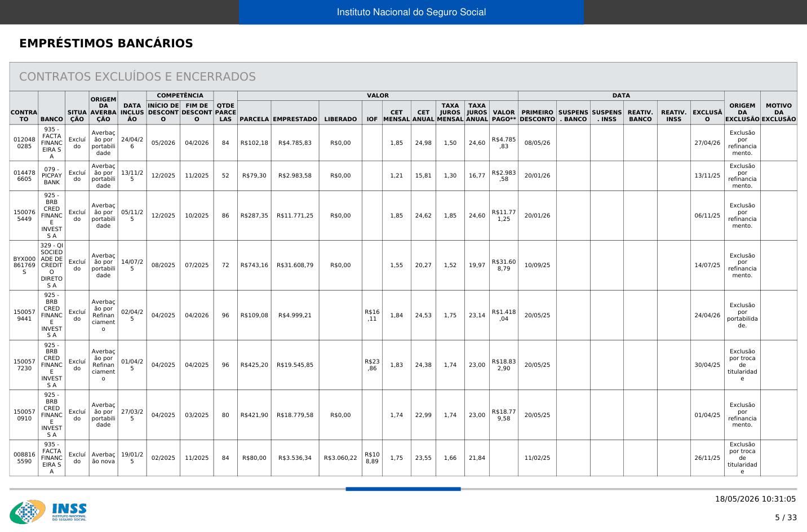Click the DATA column group header
This screenshot has width=807, height=532.
[x=621, y=96]
